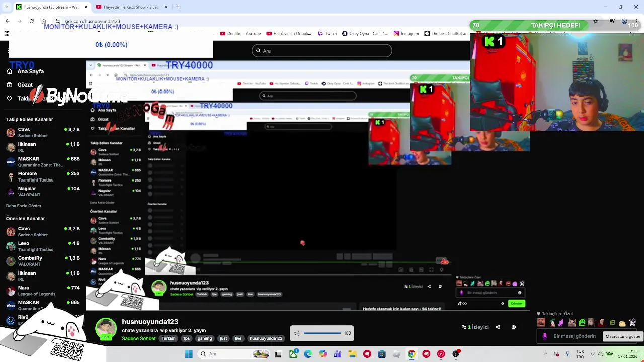
Task: Open the CombatRy recommended channel
Action: (x=43, y=260)
